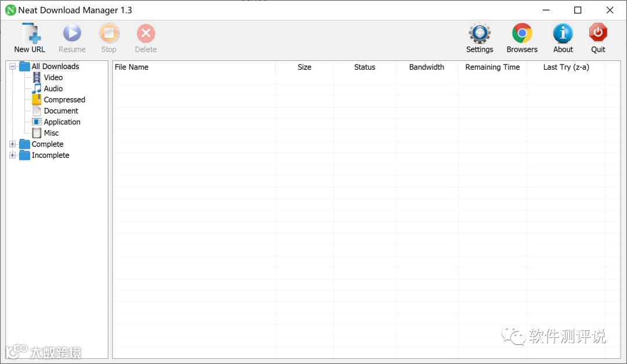Select the Application label in tree
Viewport: 627px width, 364px height.
click(x=62, y=122)
